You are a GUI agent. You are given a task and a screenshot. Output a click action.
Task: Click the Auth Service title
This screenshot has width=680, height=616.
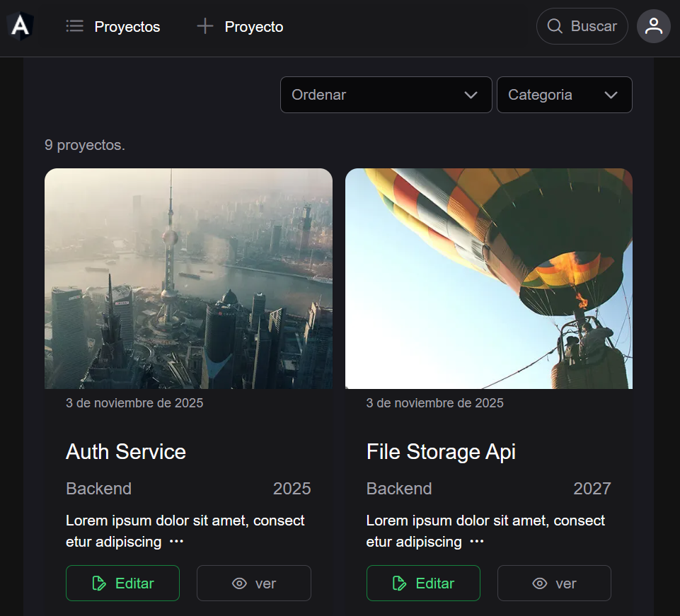(x=126, y=452)
